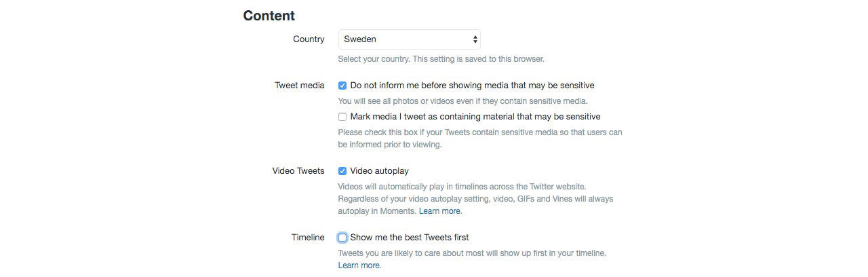Image resolution: width=868 pixels, height=277 pixels.
Task: Click the 'Video autoplay' label text
Action: point(379,171)
